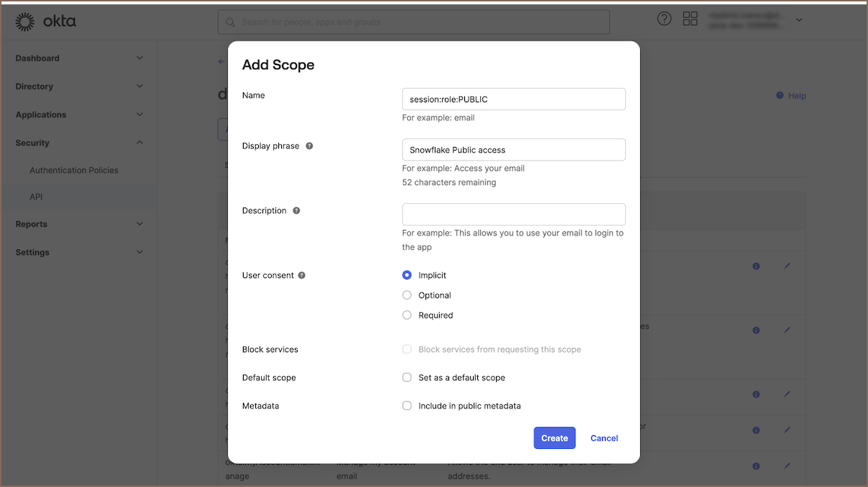Image resolution: width=868 pixels, height=487 pixels.
Task: Open Authentication Policies in sidebar
Action: [74, 171]
